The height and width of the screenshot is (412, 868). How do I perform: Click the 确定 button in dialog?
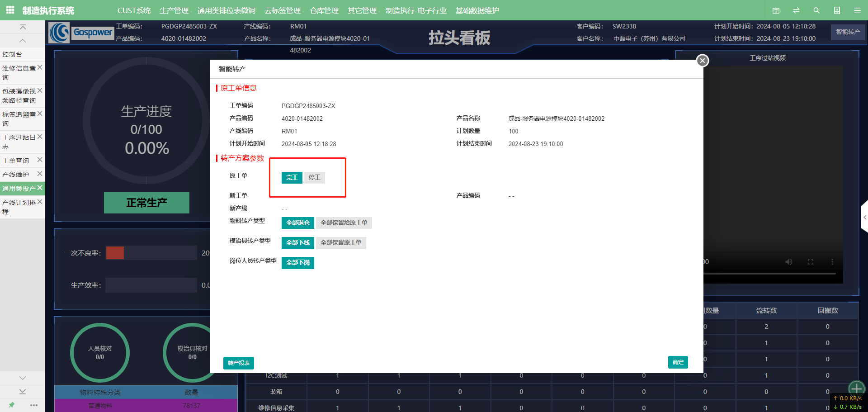[678, 362]
